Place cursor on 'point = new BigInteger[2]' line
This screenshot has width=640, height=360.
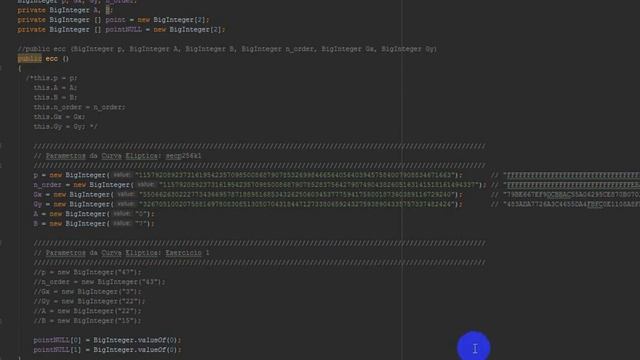tap(113, 20)
